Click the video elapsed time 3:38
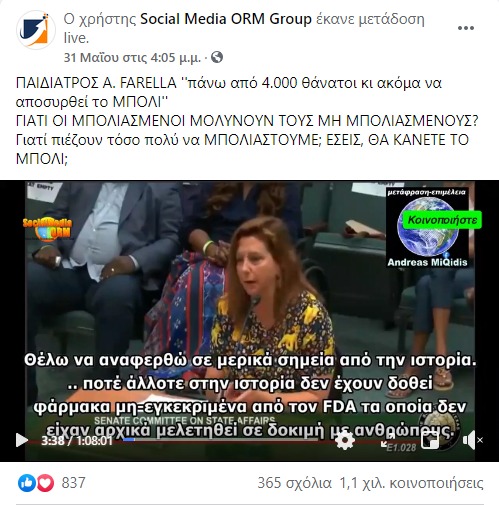 pyautogui.click(x=53, y=441)
